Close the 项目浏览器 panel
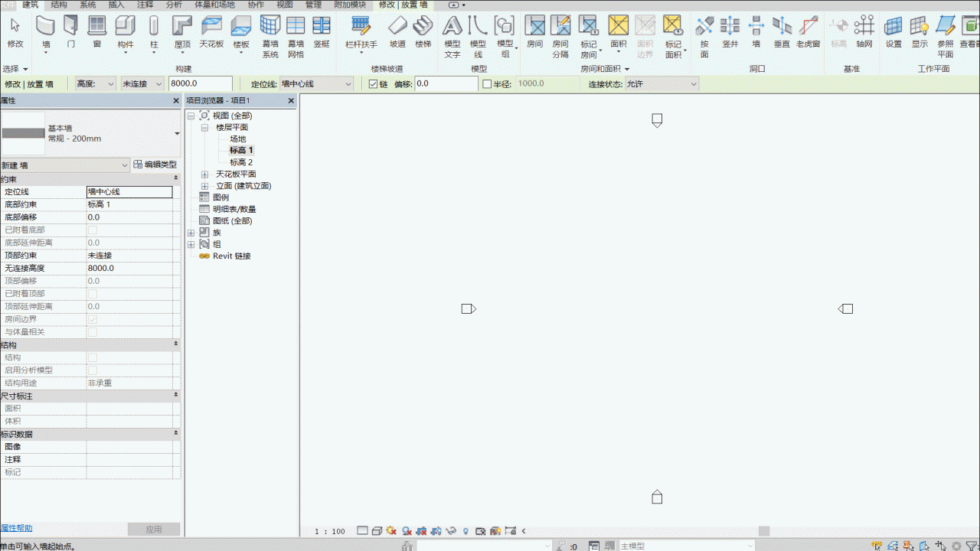This screenshot has width=980, height=551. [291, 101]
